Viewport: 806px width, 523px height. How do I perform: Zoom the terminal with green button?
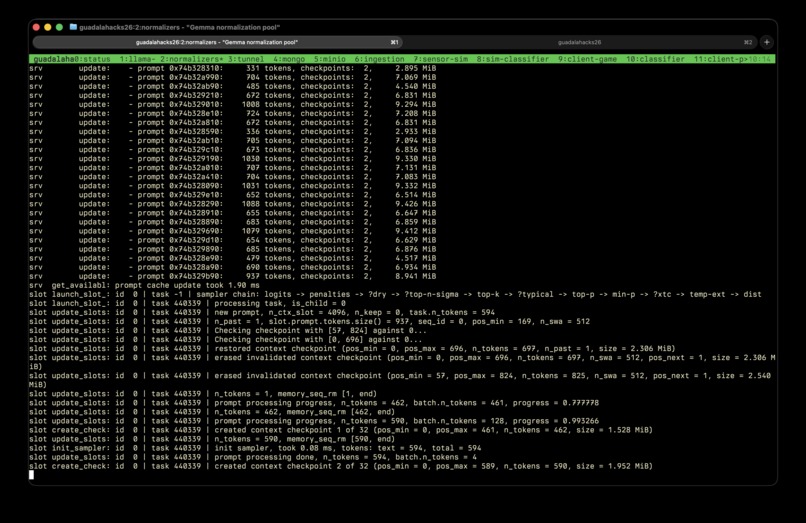tap(59, 27)
